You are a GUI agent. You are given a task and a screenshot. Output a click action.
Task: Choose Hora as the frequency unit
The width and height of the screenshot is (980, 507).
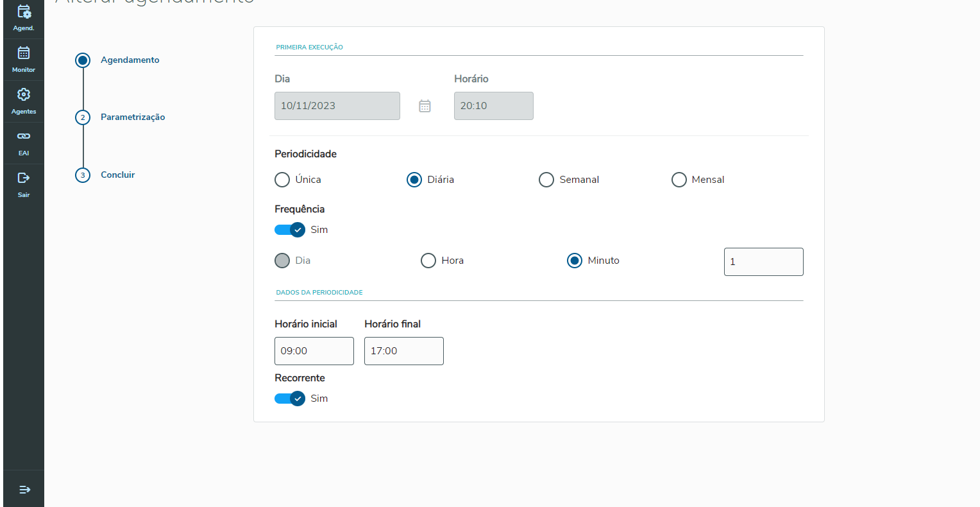(x=428, y=261)
